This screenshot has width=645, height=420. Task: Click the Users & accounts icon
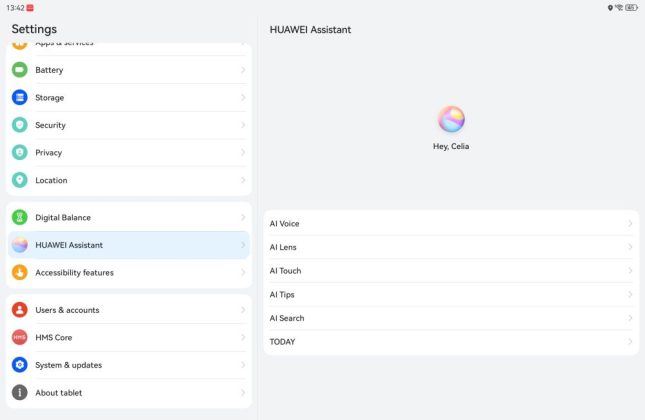point(19,310)
